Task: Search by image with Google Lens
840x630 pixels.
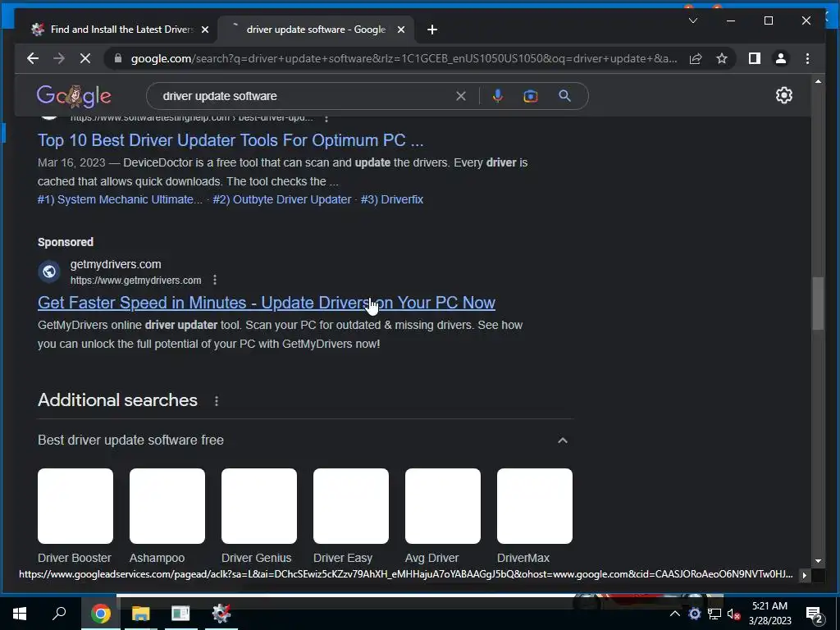Action: coord(531,96)
